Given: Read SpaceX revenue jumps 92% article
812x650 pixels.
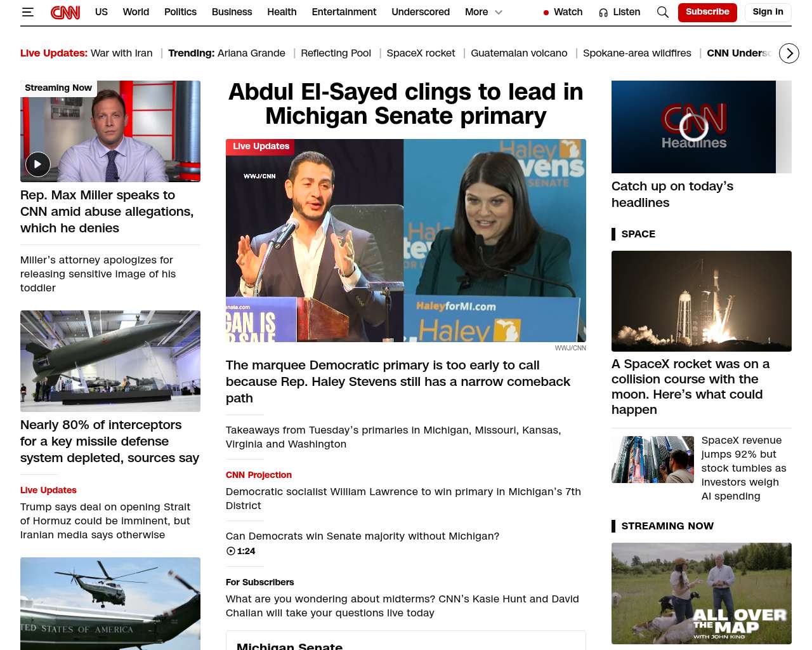Looking at the screenshot, I should point(743,468).
